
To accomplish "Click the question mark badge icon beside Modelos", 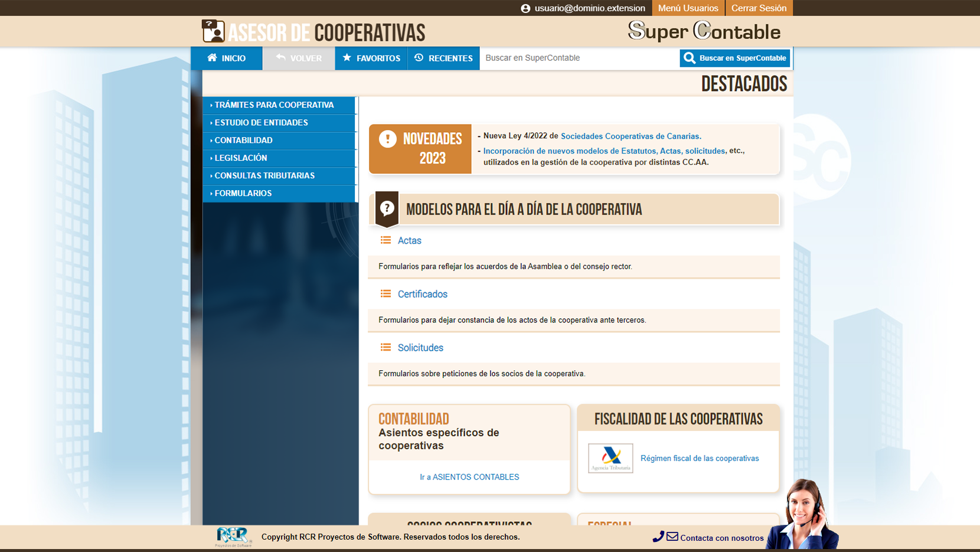I will tap(387, 209).
